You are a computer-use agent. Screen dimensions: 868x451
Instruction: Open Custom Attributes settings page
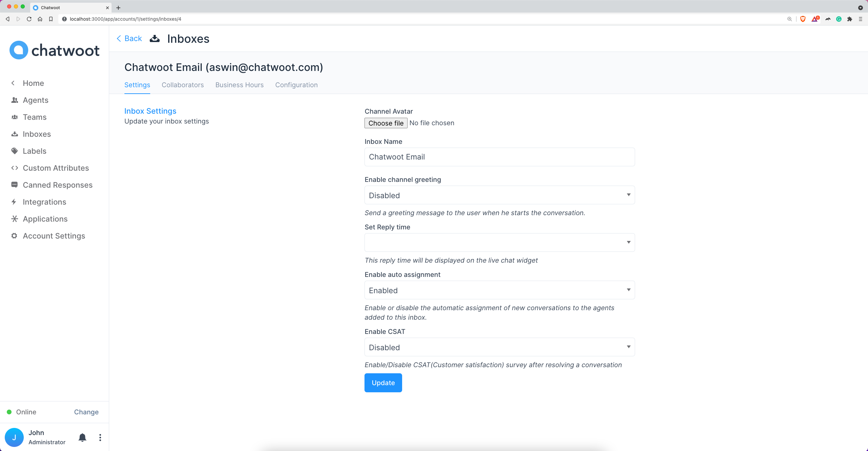click(x=56, y=168)
